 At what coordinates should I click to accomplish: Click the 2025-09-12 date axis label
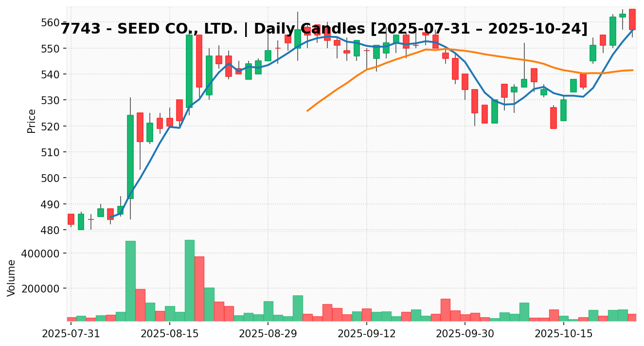point(366,334)
